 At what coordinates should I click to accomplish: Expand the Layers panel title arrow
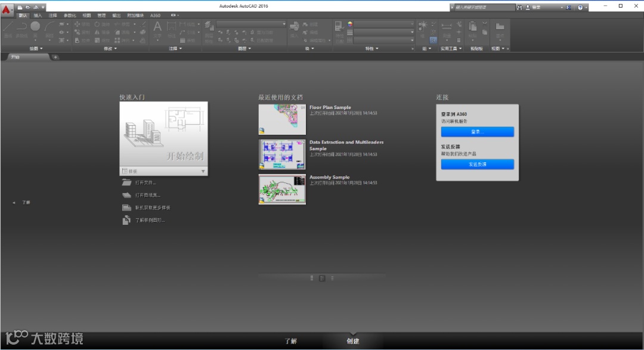(249, 48)
